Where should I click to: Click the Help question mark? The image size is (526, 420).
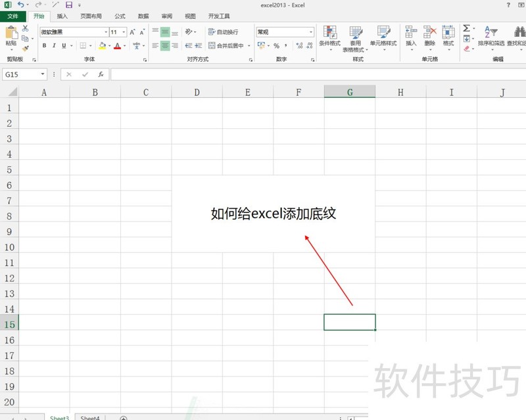508,5
